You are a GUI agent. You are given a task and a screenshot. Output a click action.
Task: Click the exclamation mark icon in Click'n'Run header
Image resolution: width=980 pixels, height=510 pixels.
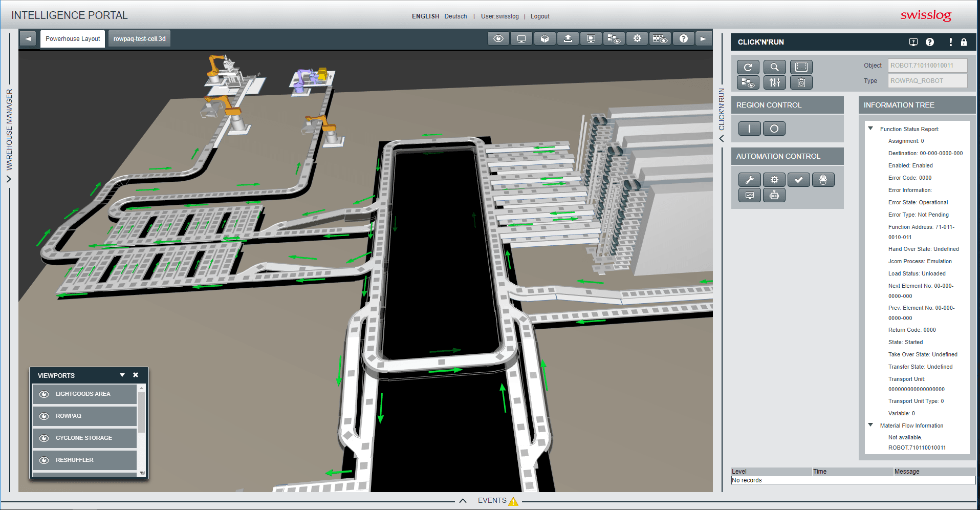[x=951, y=42]
